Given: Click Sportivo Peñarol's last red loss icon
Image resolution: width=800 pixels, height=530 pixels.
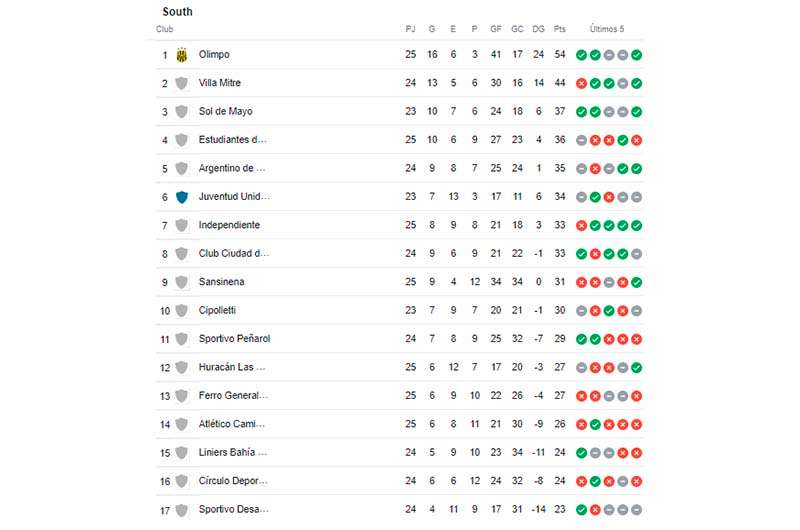Looking at the screenshot, I should pos(636,339).
